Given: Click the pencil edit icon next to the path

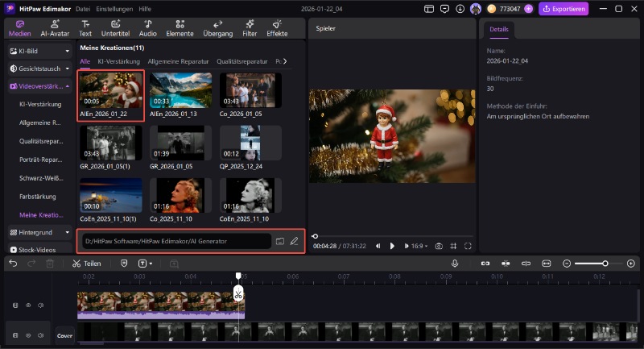Looking at the screenshot, I should point(295,241).
